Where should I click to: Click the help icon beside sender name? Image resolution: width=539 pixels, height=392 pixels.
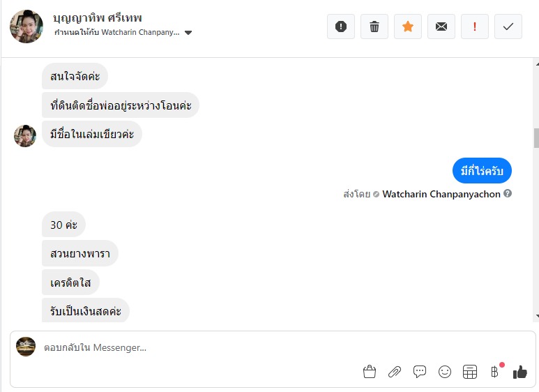coord(508,194)
